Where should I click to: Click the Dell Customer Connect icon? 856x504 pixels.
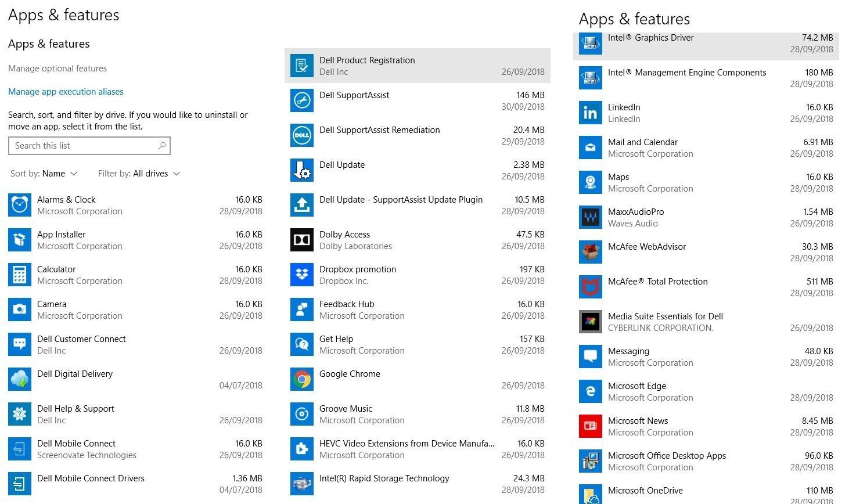pos(20,344)
